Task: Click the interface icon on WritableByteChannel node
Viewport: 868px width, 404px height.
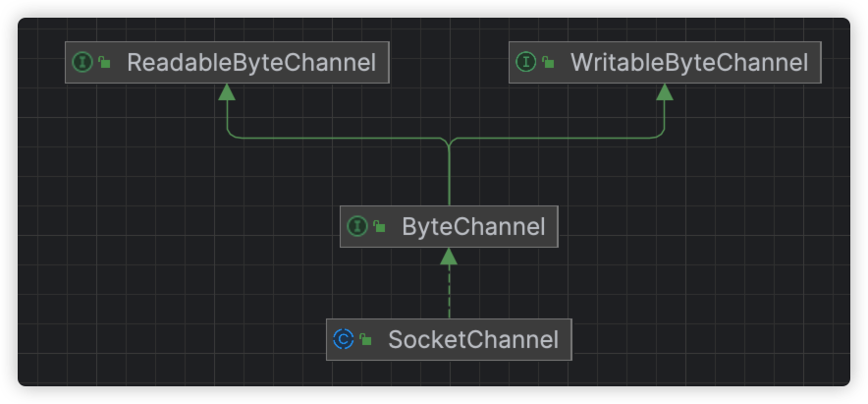Action: (x=526, y=62)
